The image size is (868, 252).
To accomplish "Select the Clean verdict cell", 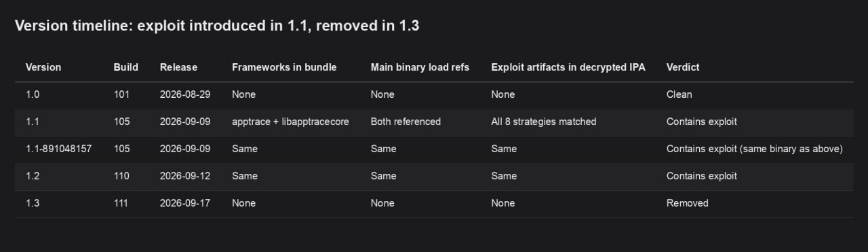I will tap(679, 94).
